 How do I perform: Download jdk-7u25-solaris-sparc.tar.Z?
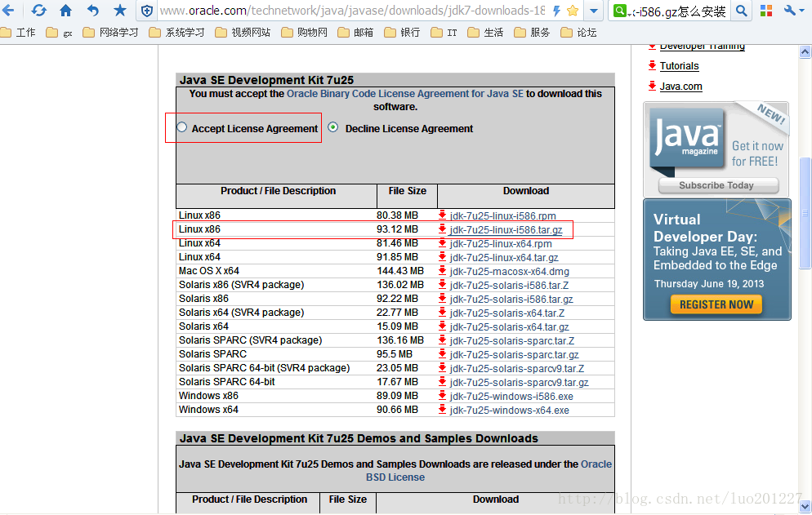point(511,341)
